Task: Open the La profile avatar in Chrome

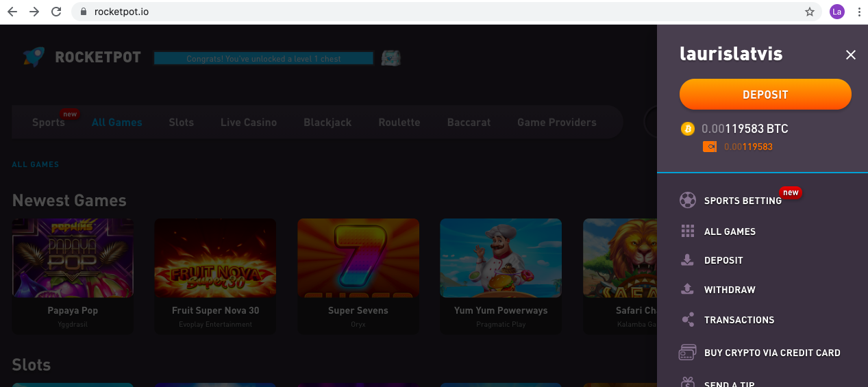Action: (836, 12)
